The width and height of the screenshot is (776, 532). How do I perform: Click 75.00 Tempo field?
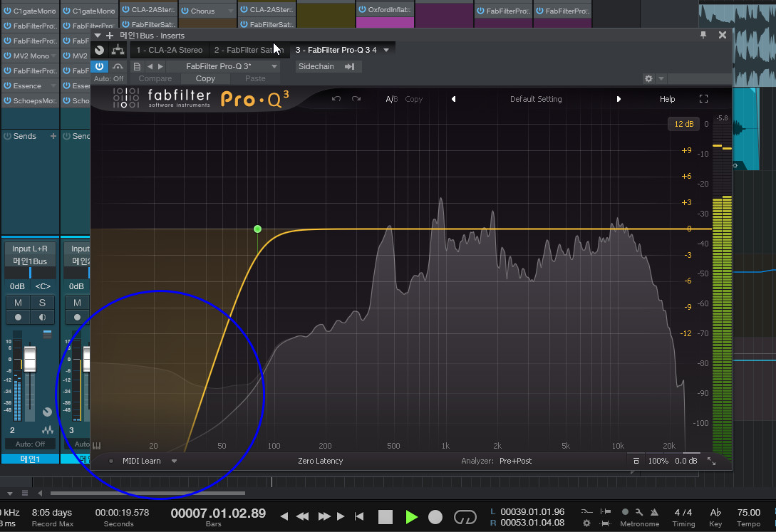point(748,512)
